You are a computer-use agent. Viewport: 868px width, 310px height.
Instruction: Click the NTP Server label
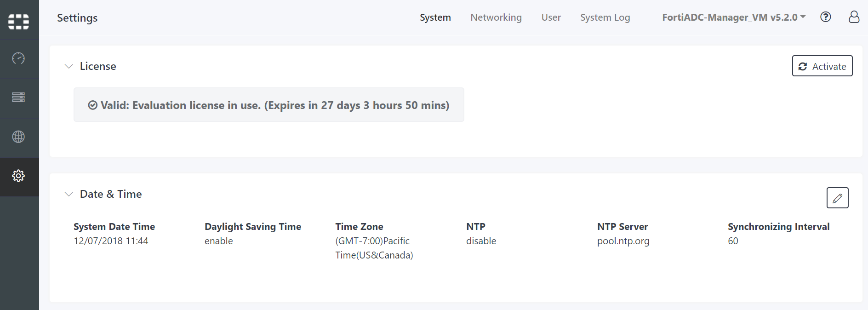tap(622, 227)
